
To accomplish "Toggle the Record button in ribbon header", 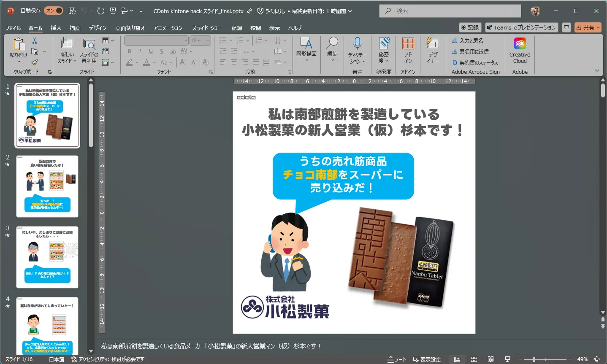I will (x=470, y=27).
